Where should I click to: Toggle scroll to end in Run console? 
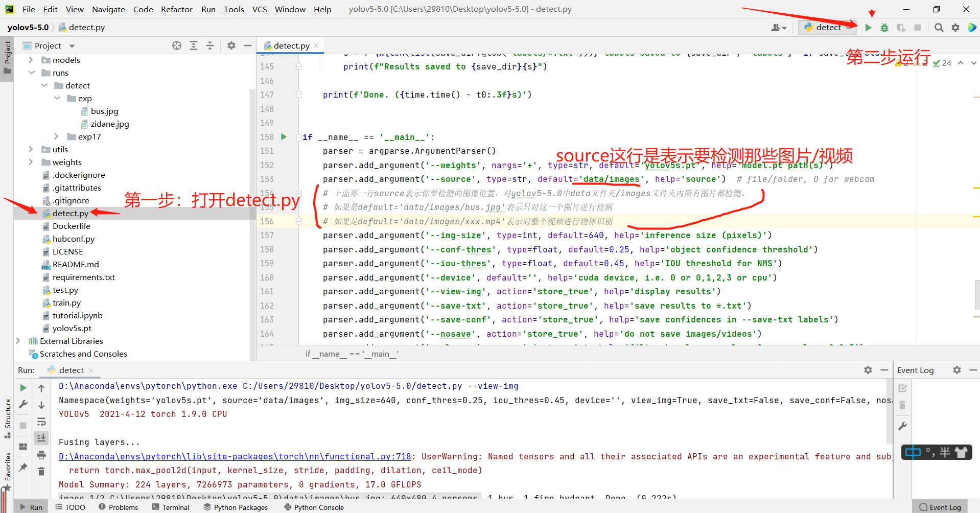41,438
